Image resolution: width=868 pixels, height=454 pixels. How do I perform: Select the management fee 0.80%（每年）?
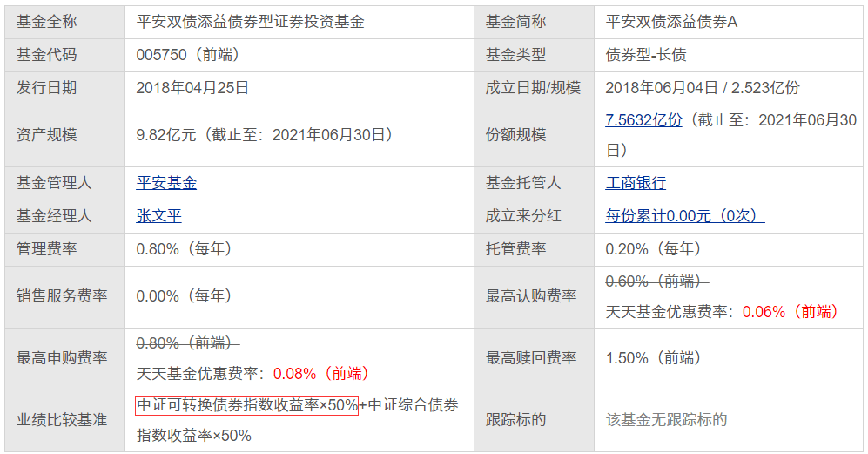185,249
